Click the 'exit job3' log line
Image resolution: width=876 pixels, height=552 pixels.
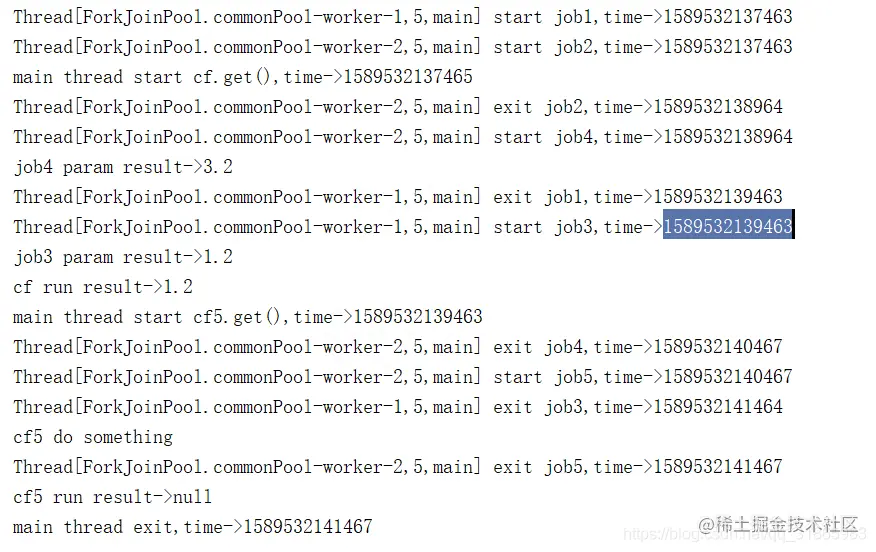click(398, 406)
